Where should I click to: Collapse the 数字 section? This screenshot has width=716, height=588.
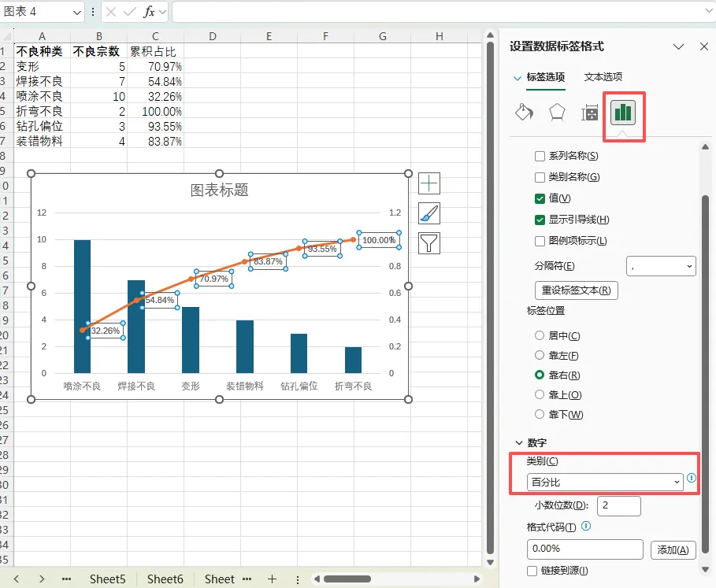pos(519,442)
